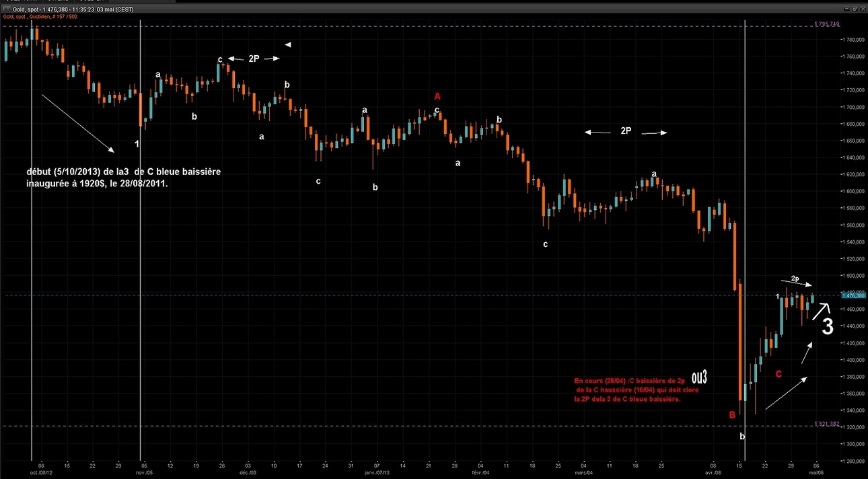Click the 'mai/06' date axis label

[815, 473]
